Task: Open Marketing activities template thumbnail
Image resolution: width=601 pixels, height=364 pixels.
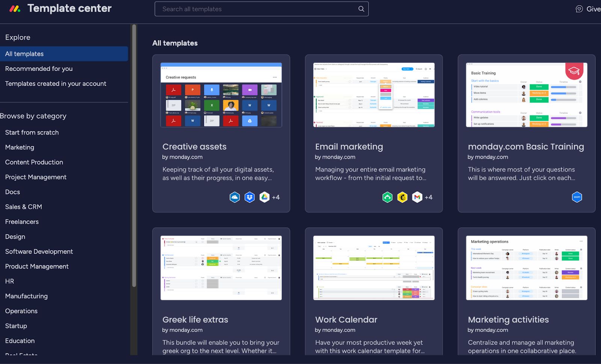Action: tap(527, 268)
